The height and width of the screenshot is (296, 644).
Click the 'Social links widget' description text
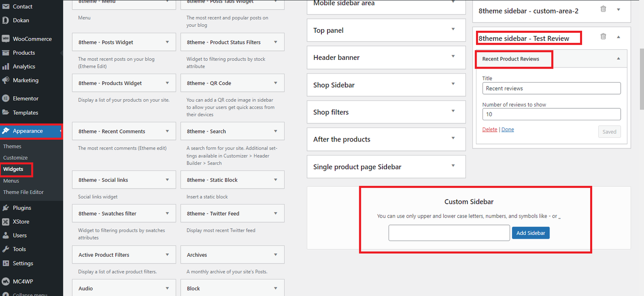98,197
